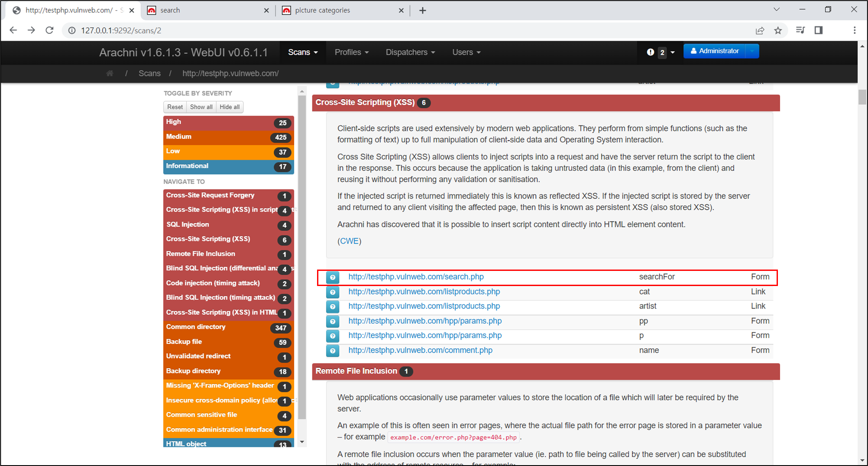The height and width of the screenshot is (466, 868).
Task: Open the CWE reference link
Action: [349, 241]
